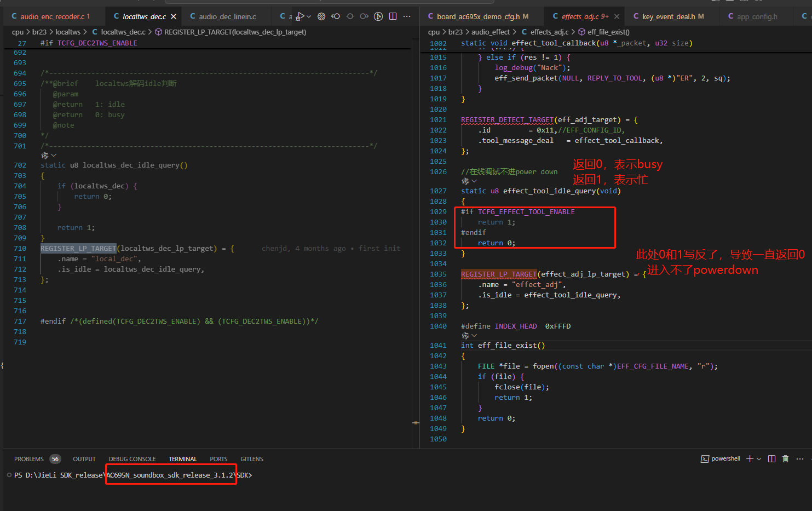Open the run-debug dropdown arrow in the editor toolbar
The image size is (812, 511).
click(x=309, y=16)
